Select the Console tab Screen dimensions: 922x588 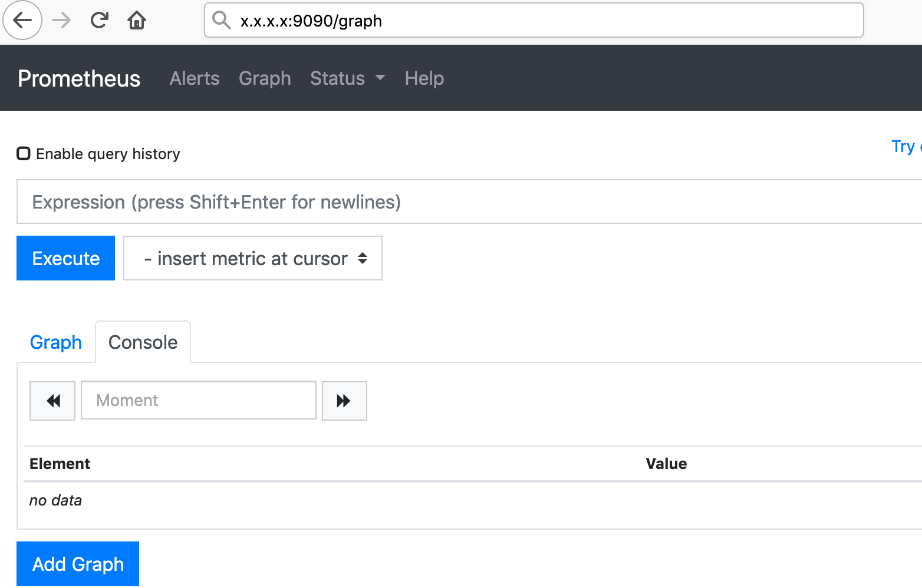click(x=143, y=342)
